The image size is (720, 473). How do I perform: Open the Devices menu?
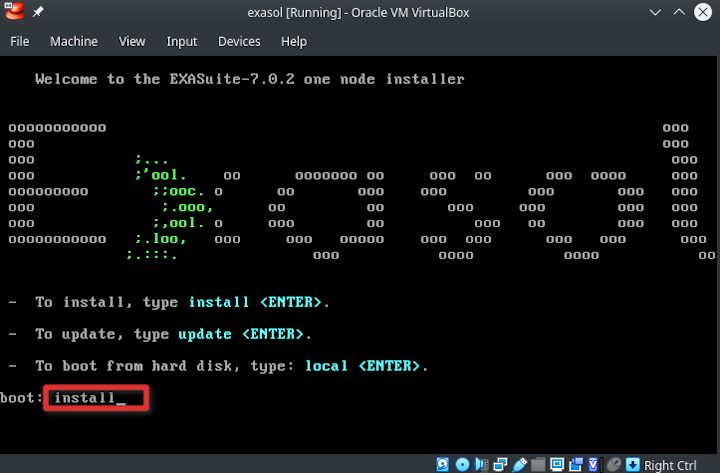[239, 41]
